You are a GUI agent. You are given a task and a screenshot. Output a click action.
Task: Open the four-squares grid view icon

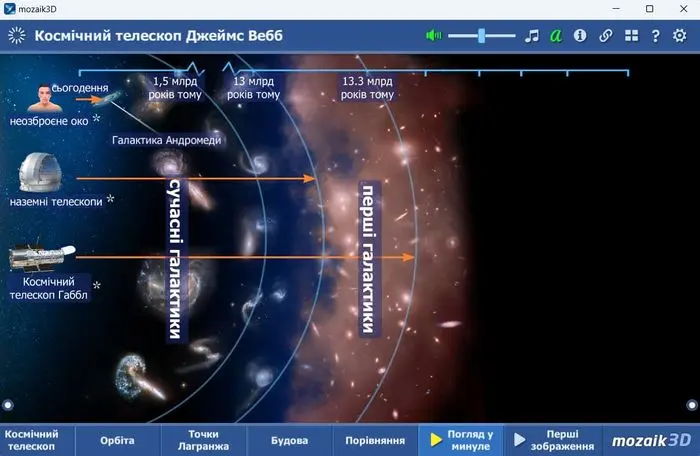point(631,35)
